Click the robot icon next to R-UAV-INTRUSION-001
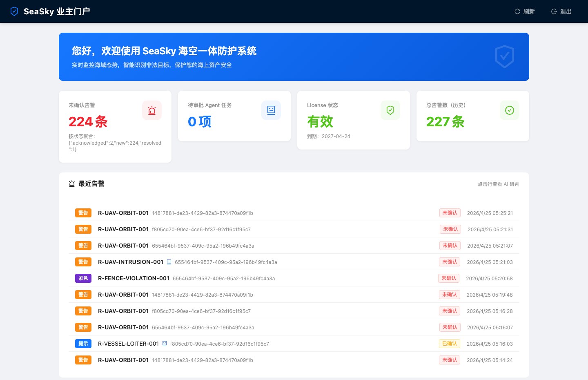Screen dimensions: 588x380 pyautogui.click(x=169, y=262)
